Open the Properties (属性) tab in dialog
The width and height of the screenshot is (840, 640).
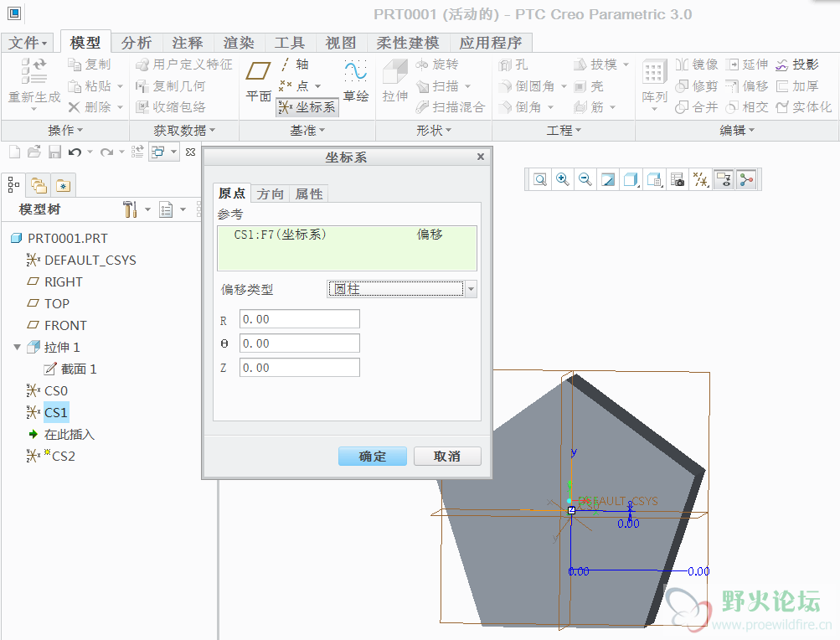click(309, 194)
